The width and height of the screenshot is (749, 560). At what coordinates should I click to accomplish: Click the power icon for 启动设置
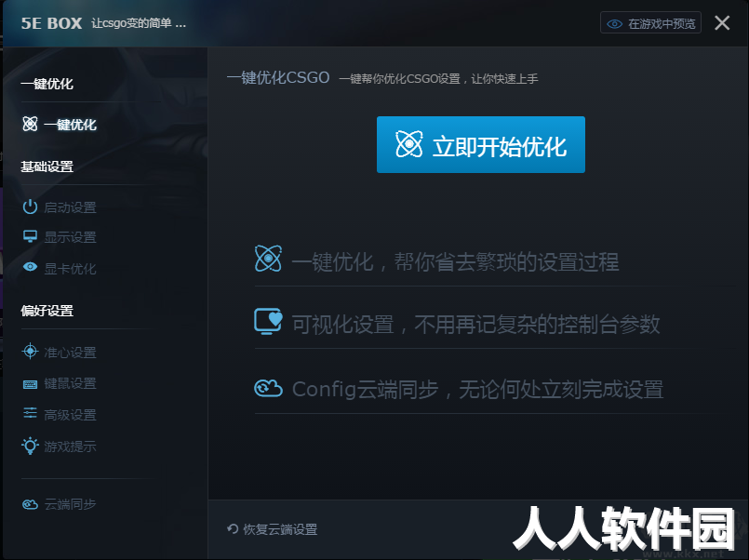tap(30, 207)
